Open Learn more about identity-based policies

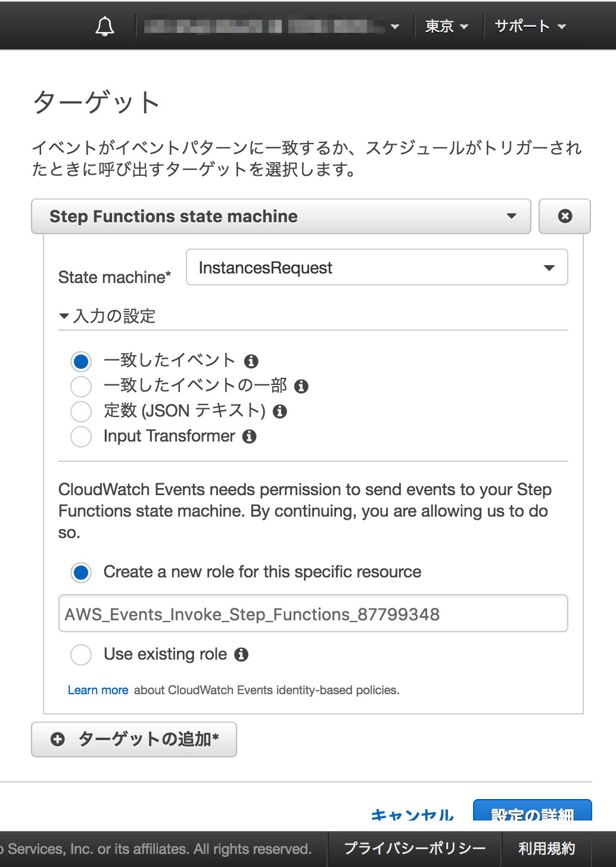(98, 690)
